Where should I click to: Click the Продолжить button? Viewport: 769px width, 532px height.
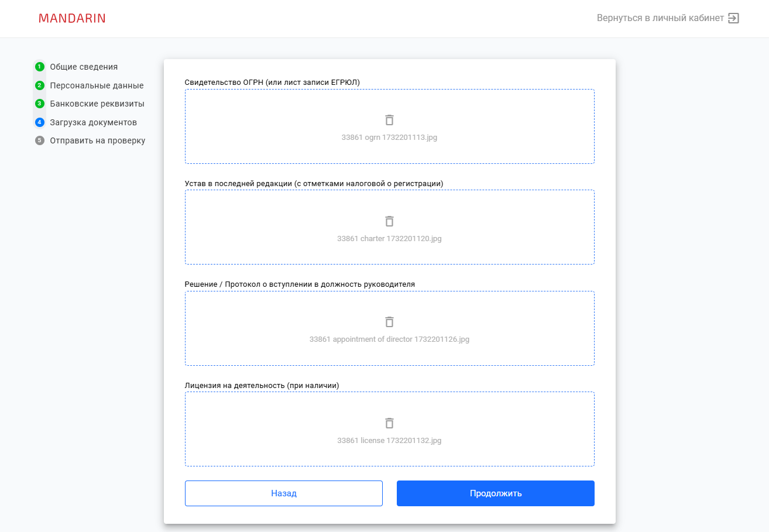tap(495, 493)
